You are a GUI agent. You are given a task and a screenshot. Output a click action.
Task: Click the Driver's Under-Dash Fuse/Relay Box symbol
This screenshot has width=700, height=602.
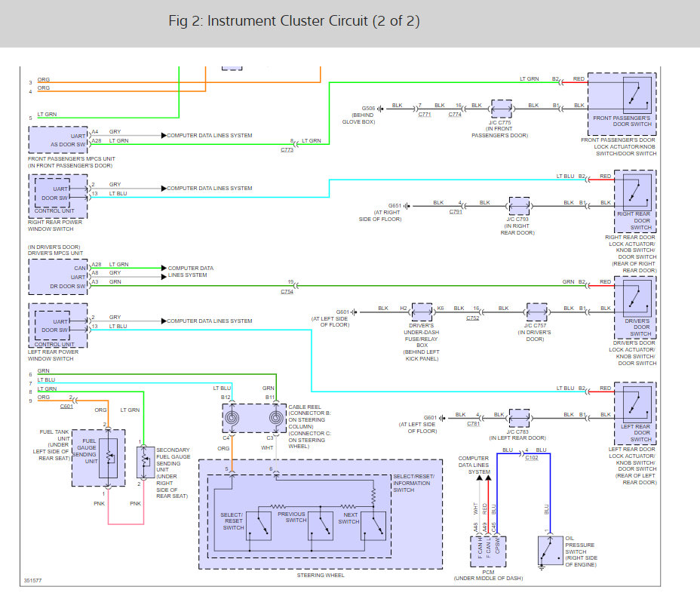422,312
